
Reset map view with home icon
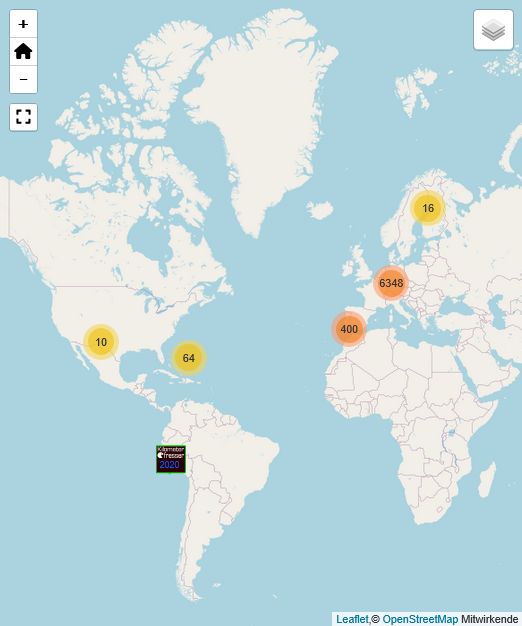point(24,52)
